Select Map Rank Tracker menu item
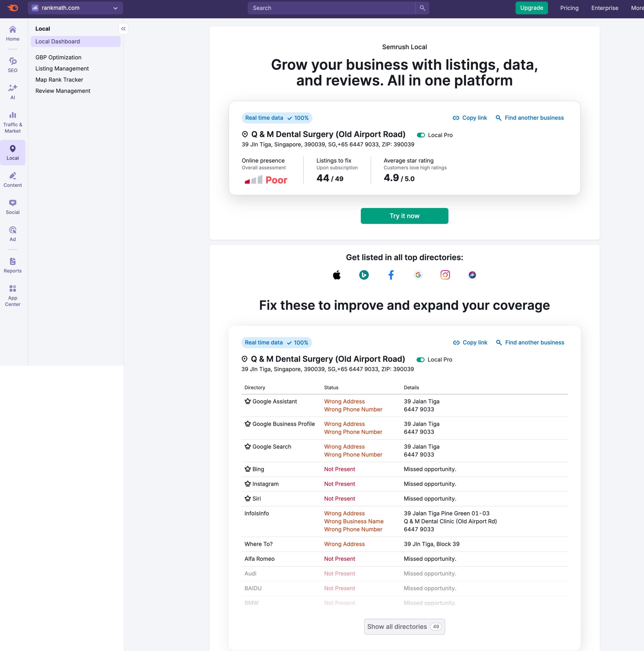The height and width of the screenshot is (651, 644). pos(59,80)
